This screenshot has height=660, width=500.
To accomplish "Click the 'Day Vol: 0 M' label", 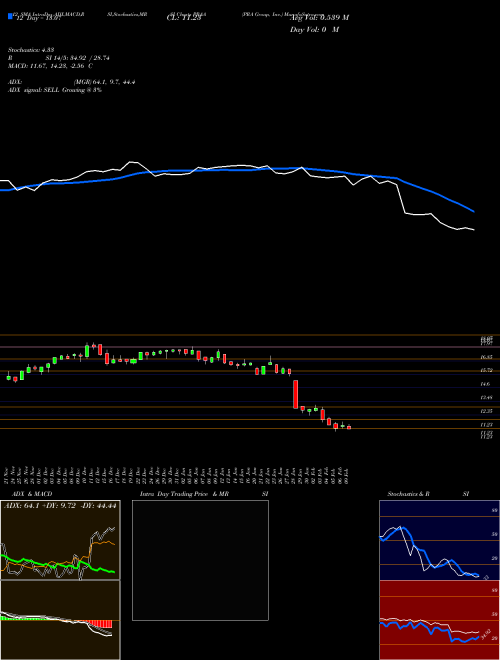I will tap(314, 30).
